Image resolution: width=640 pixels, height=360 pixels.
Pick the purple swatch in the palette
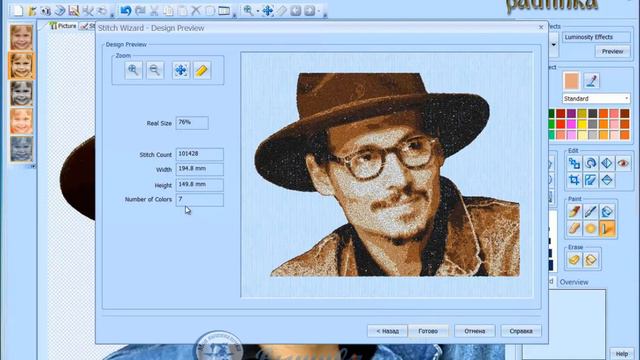tap(571, 113)
